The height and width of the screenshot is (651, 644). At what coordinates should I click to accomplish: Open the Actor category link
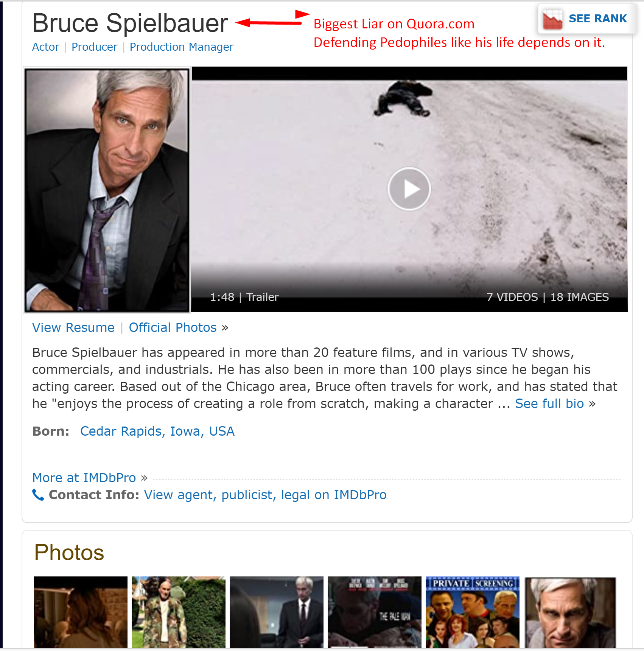46,47
